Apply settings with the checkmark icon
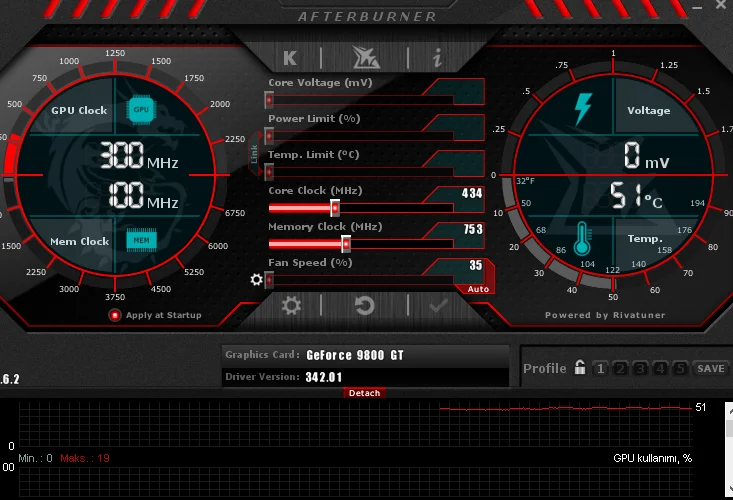 click(x=438, y=306)
